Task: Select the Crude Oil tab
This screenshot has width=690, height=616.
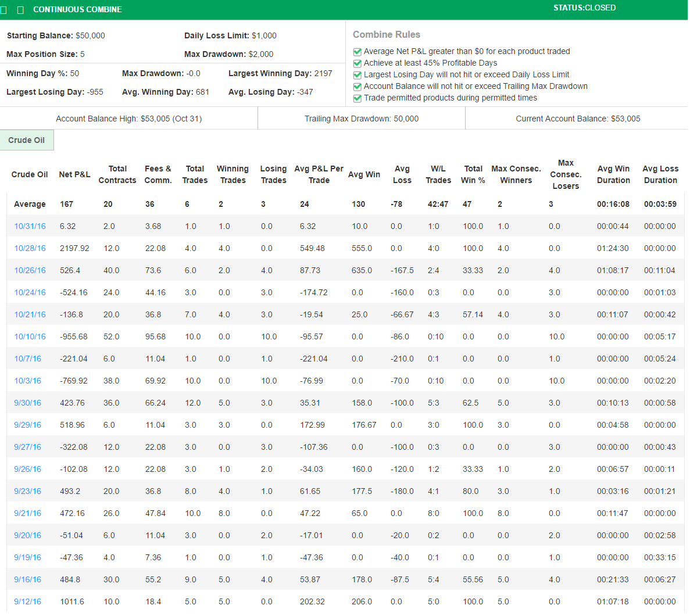Action: pyautogui.click(x=27, y=140)
